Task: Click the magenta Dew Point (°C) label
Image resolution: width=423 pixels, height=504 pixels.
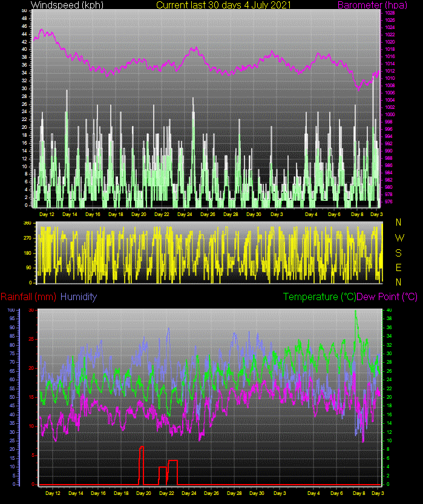Action: (x=387, y=296)
